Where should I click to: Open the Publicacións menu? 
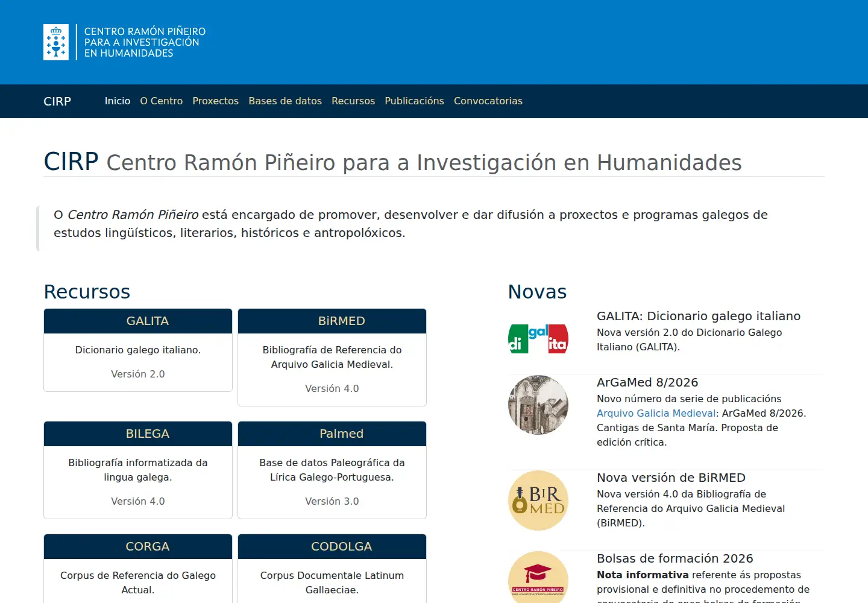[415, 101]
